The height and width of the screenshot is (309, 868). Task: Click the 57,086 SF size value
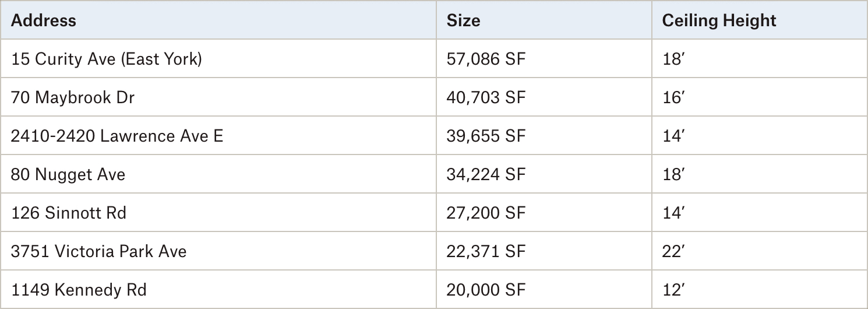pos(485,59)
